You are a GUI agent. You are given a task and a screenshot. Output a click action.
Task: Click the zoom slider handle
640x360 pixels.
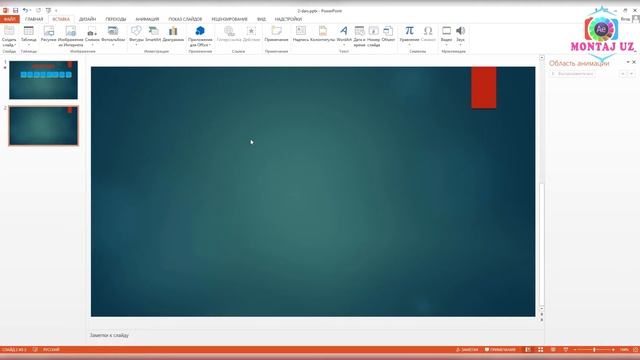pos(594,350)
